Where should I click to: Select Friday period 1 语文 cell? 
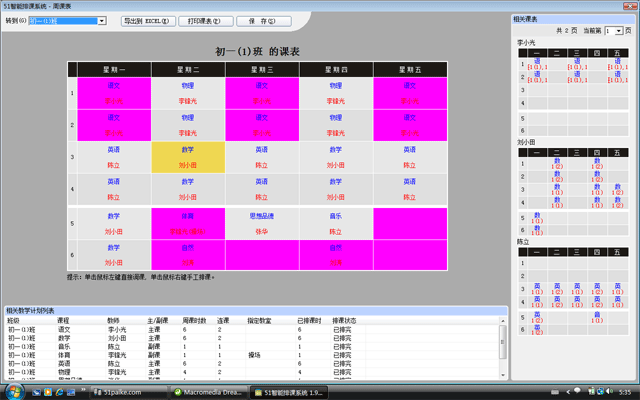pos(410,93)
